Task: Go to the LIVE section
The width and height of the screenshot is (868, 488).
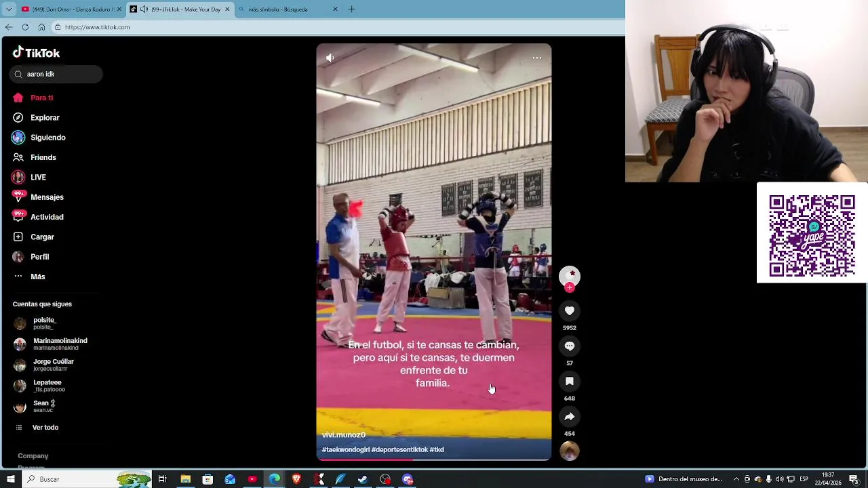Action: (29, 178)
